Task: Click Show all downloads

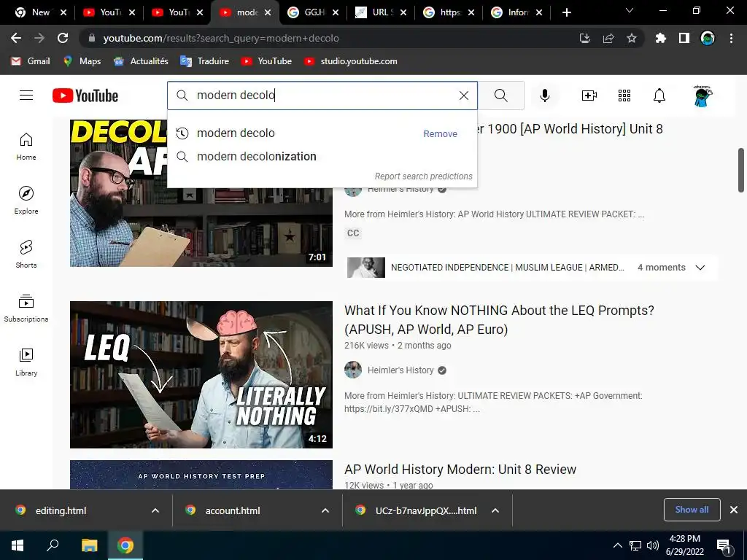Action: click(692, 510)
